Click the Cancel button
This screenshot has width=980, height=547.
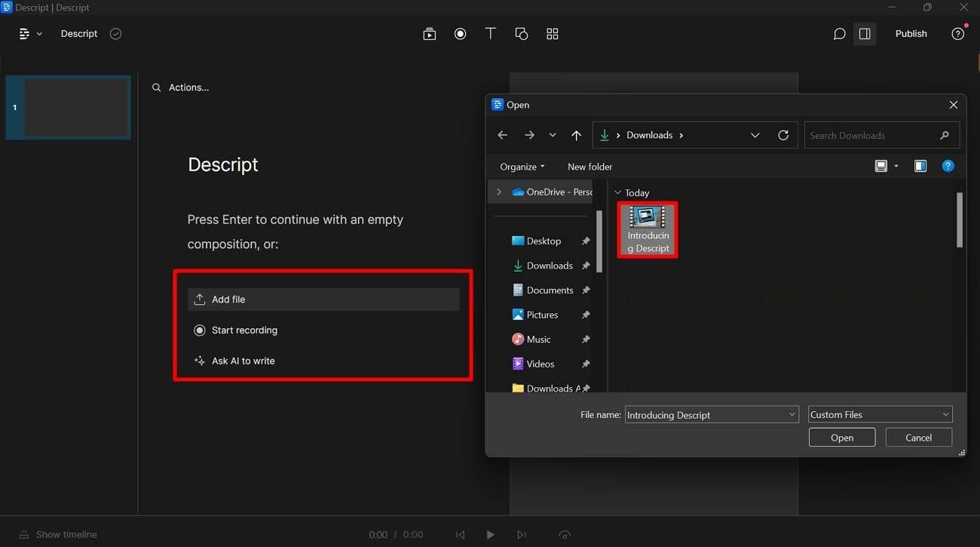(918, 438)
